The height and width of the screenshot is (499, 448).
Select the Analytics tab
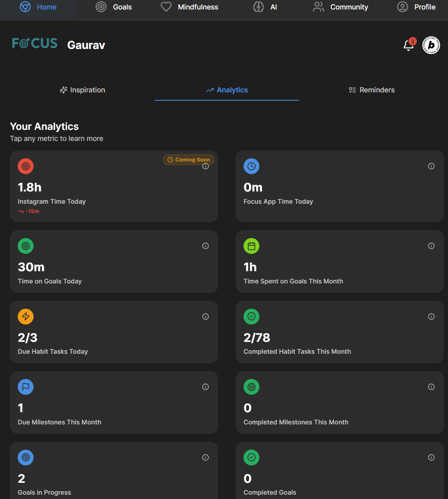click(227, 90)
